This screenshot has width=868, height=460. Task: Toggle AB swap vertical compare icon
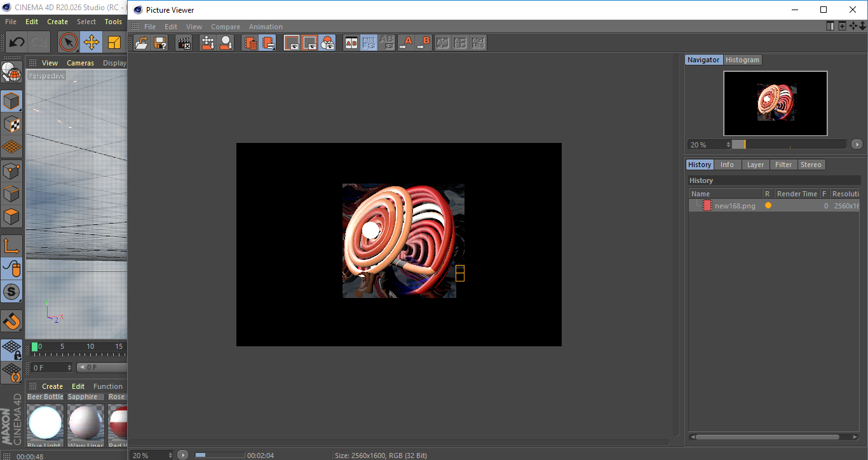tap(369, 43)
